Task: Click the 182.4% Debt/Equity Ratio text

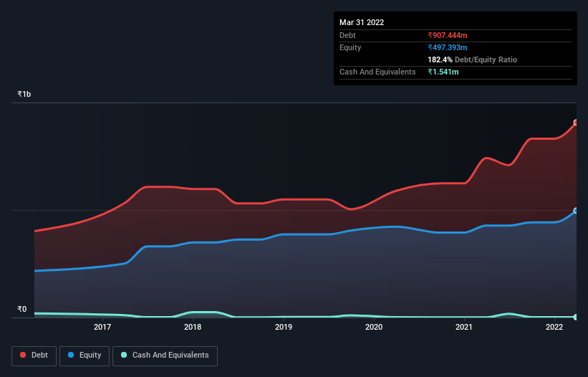Action: tap(472, 59)
